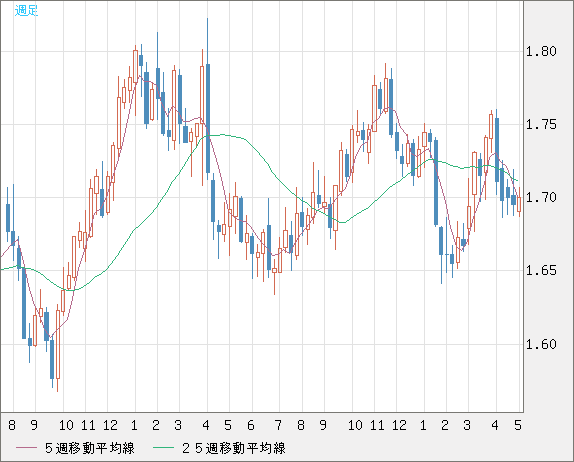574x462 pixels.
Task: Click the 週足 label in the chart corner
Action: tap(26, 10)
